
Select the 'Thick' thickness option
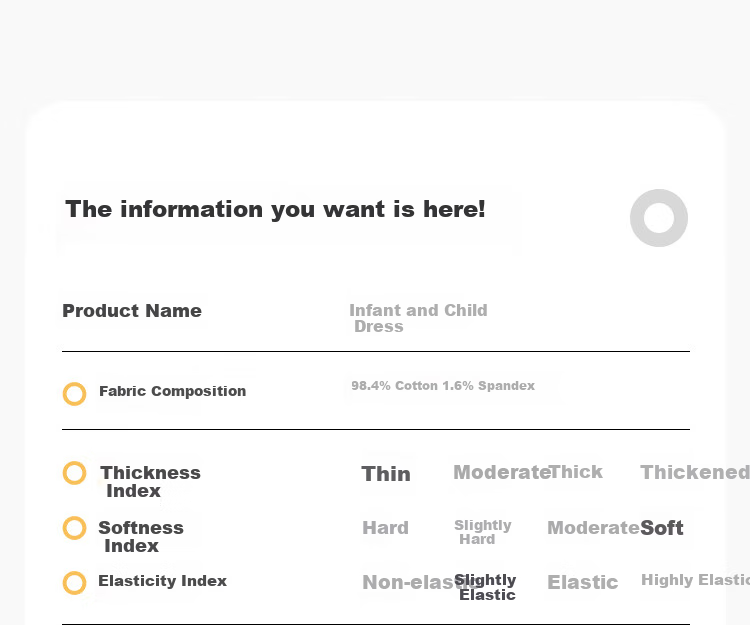pyautogui.click(x=575, y=472)
